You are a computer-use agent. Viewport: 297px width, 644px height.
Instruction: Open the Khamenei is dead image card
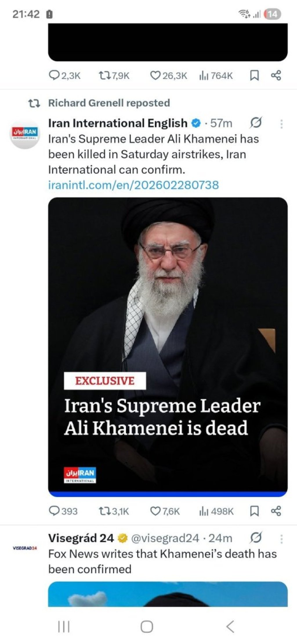[168, 347]
